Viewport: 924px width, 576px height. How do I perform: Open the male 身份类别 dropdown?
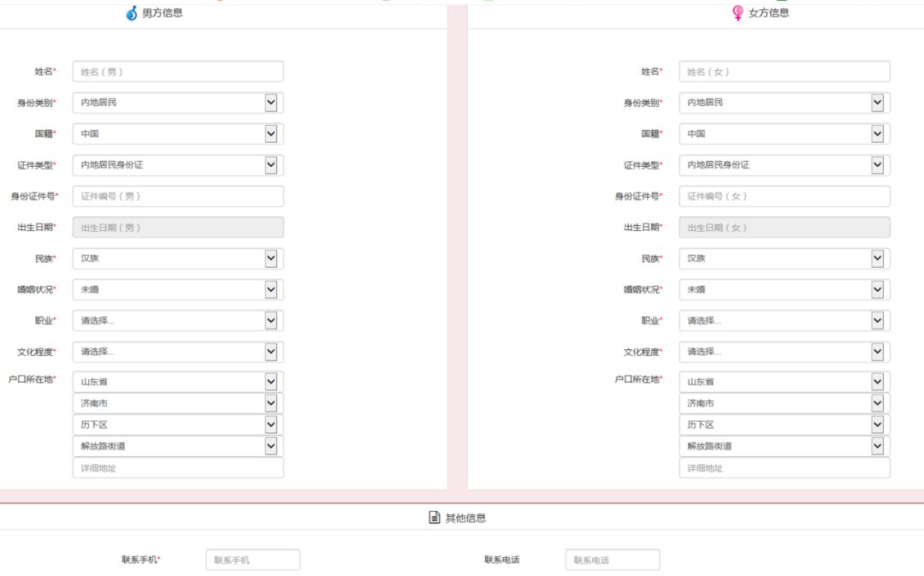[177, 103]
